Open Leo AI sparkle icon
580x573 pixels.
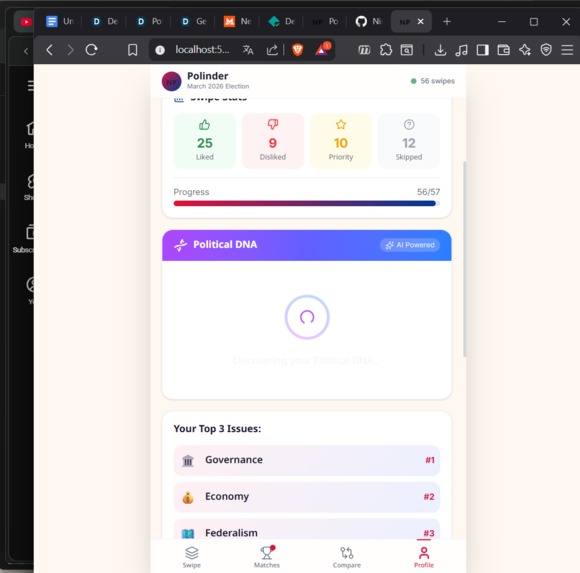[525, 50]
